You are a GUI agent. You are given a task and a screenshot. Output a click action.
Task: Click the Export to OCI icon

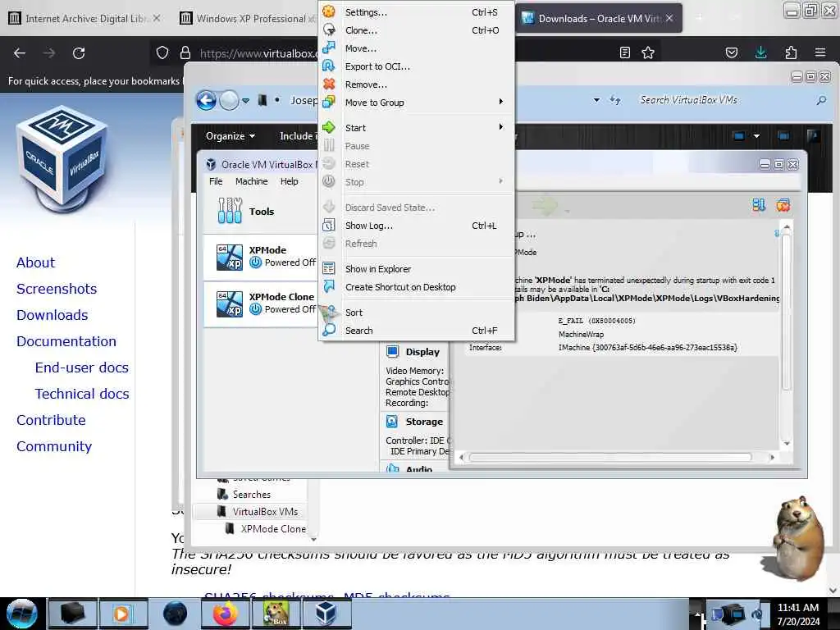coord(329,66)
